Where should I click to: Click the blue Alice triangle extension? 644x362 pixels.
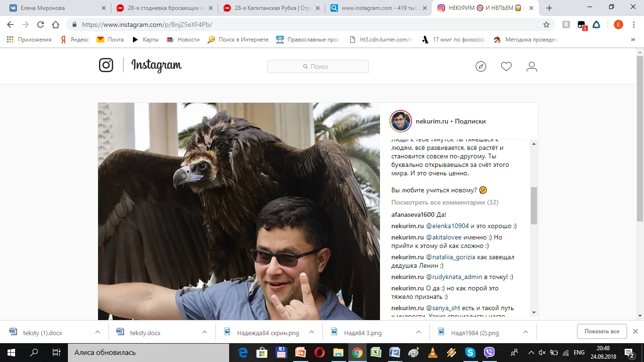596,25
